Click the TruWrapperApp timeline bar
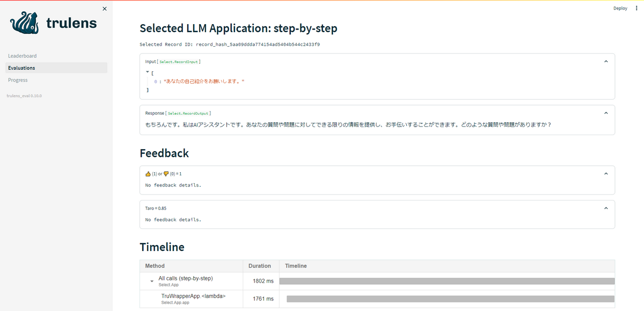The image size is (644, 311). [x=451, y=299]
